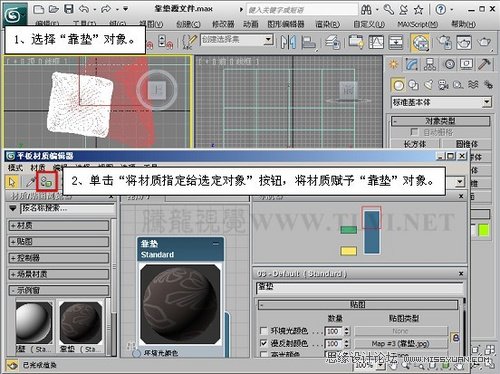Click the Render Production teapot icon
500x374 pixels.
(484, 42)
